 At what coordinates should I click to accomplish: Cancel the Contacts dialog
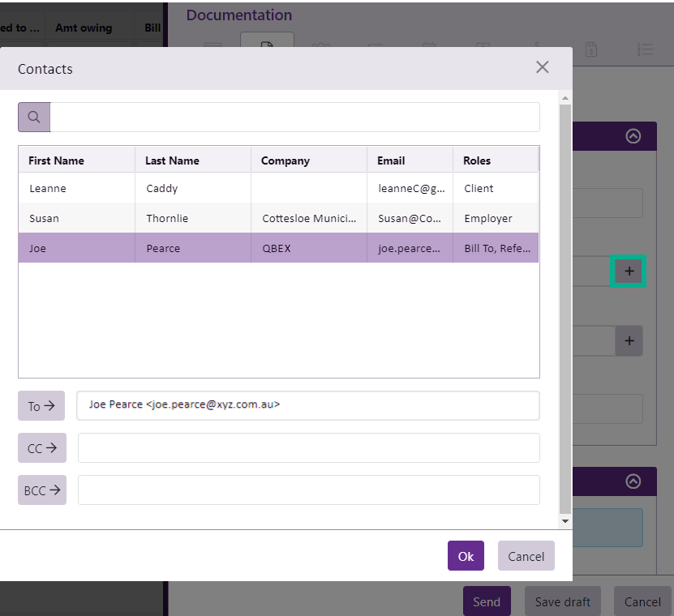tap(526, 556)
